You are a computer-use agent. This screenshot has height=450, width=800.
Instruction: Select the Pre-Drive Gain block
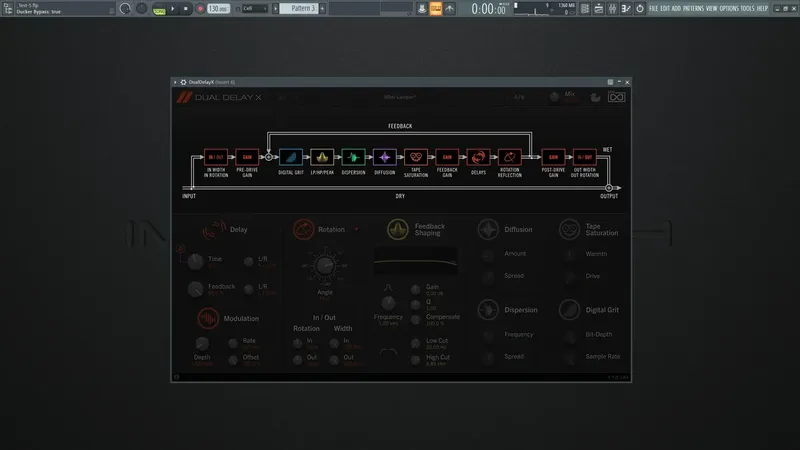[247, 157]
